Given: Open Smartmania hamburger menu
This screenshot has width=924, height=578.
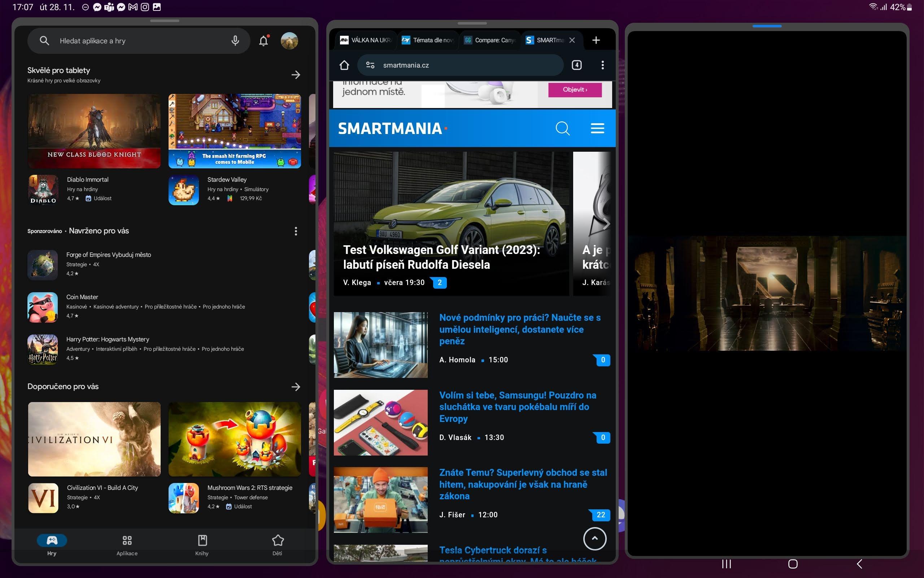Looking at the screenshot, I should point(598,129).
